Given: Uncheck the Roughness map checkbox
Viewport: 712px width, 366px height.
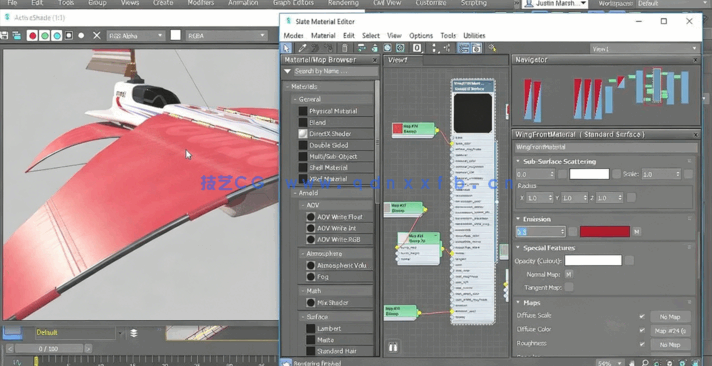Looking at the screenshot, I should point(642,344).
